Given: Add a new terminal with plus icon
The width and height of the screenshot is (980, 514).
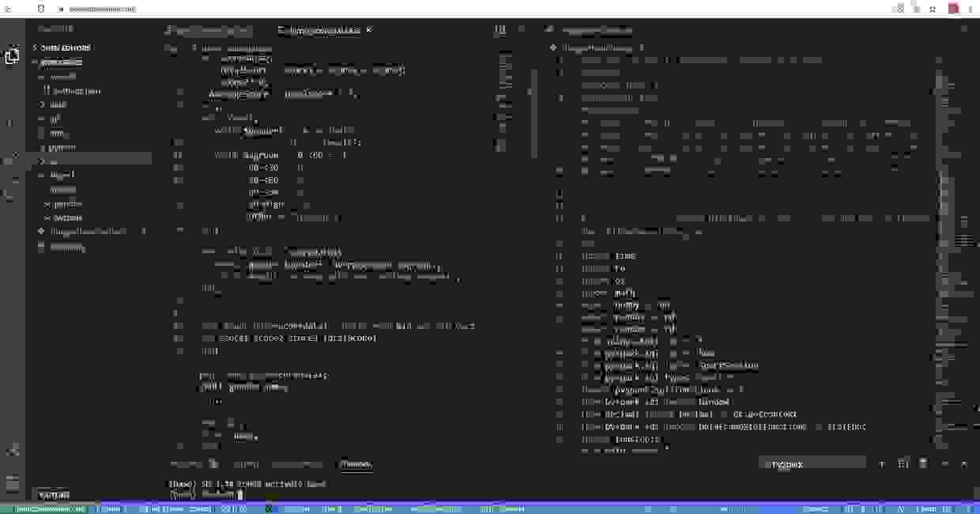Looking at the screenshot, I should [882, 464].
